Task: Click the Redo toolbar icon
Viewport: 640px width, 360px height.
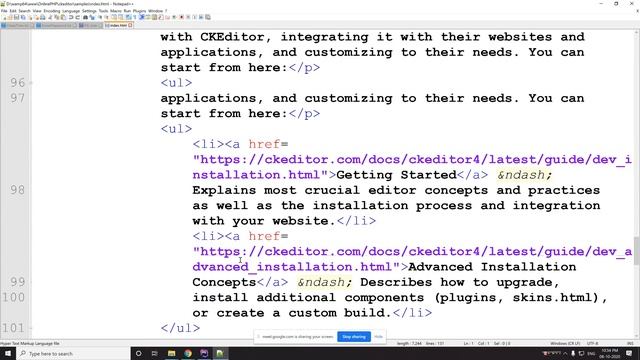Action: (78, 17)
